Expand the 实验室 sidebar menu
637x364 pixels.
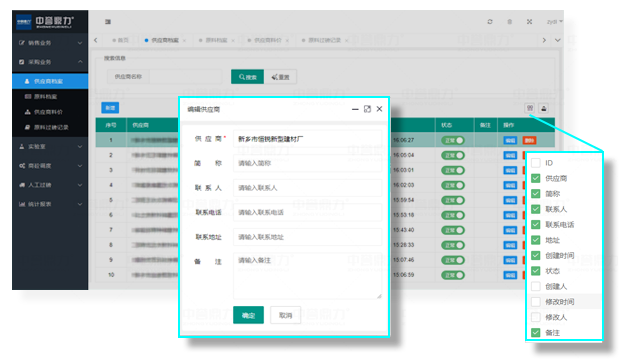point(50,147)
